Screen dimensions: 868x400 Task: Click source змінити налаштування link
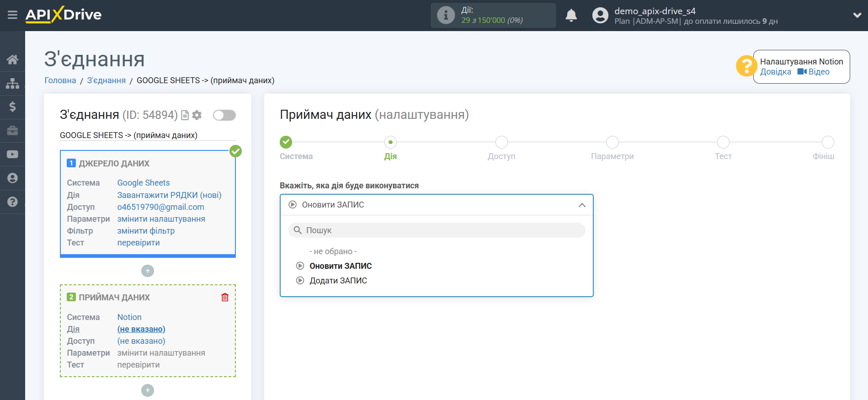click(x=161, y=219)
